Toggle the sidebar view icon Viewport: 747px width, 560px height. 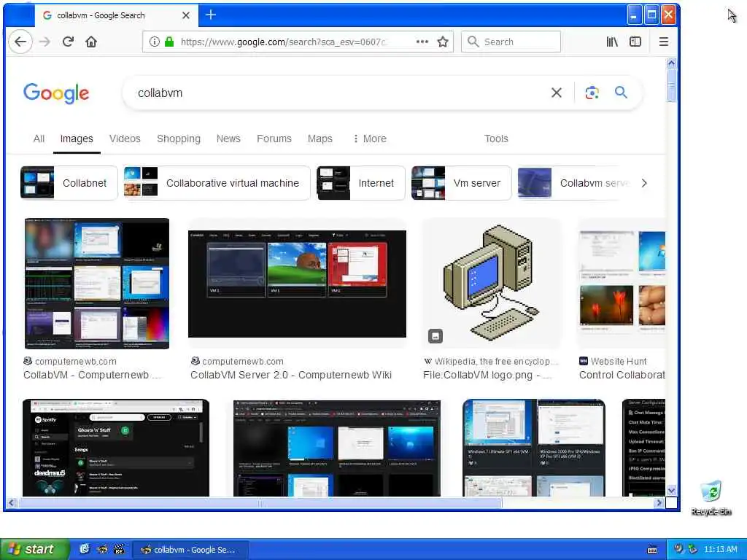pos(635,42)
